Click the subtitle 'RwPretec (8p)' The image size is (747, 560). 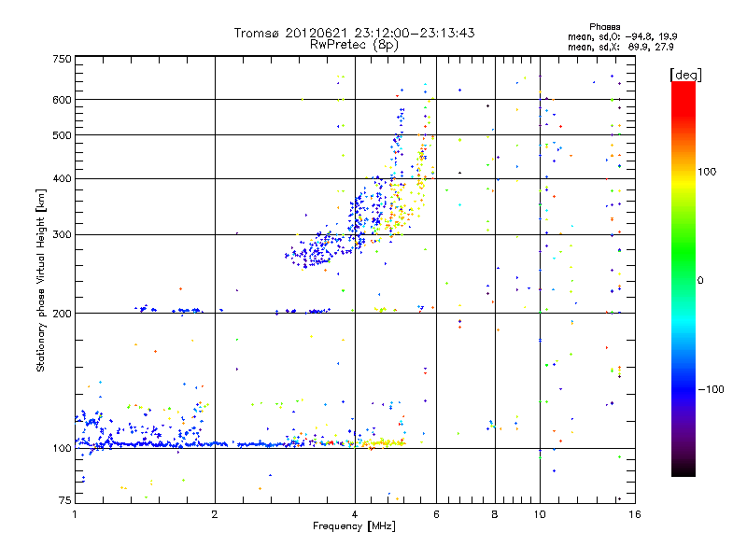pos(354,45)
